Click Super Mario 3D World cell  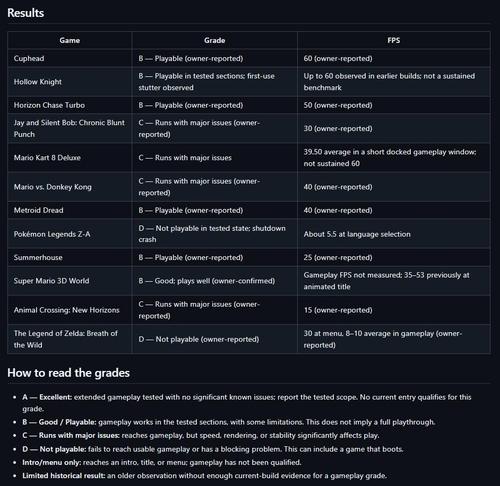pyautogui.click(x=70, y=281)
